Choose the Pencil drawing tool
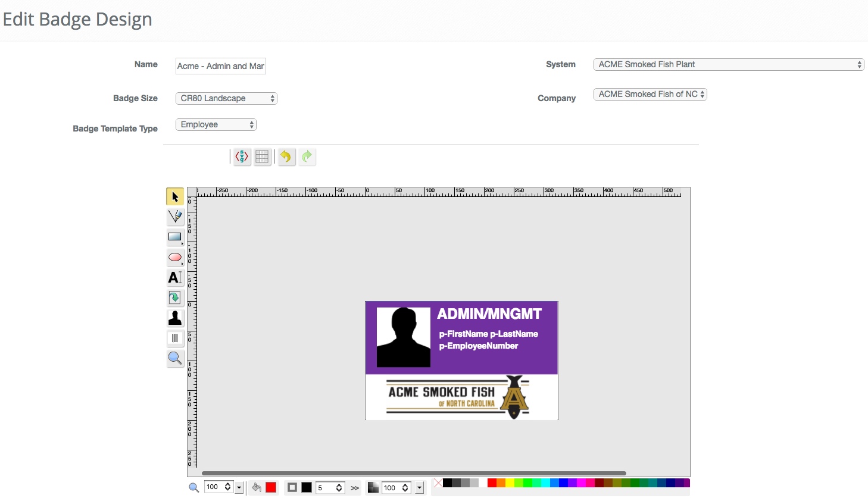 click(175, 217)
